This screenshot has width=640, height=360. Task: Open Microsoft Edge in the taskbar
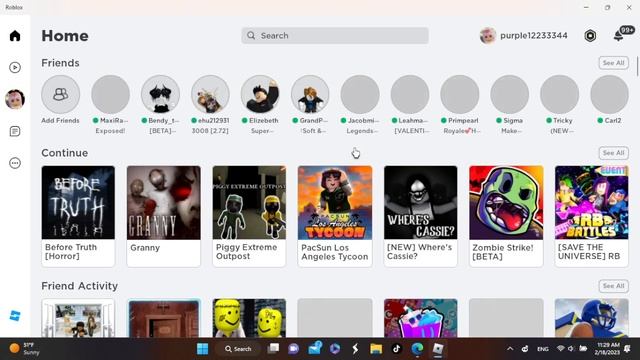click(x=417, y=349)
